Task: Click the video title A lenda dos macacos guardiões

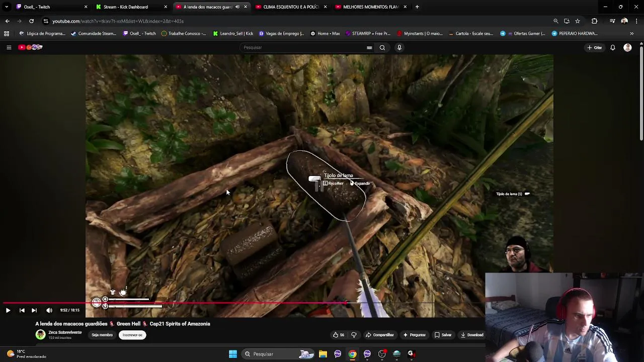Action: (123, 324)
